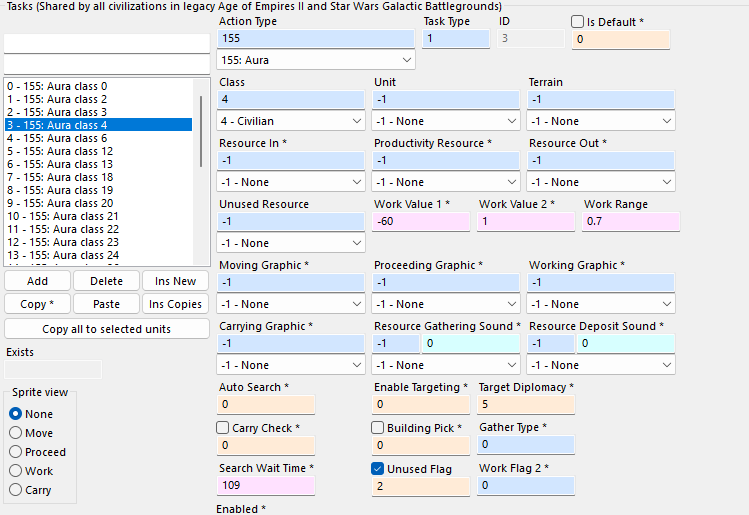Check the Is Default checkbox

coord(578,21)
